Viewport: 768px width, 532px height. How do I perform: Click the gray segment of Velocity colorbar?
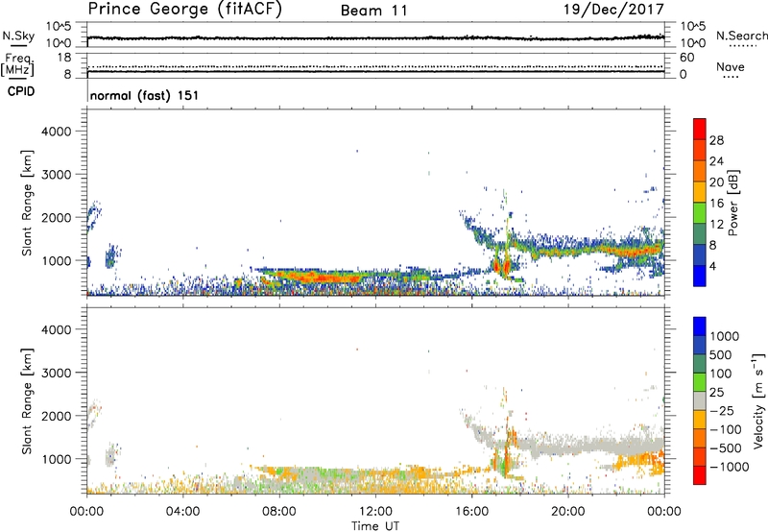coord(700,400)
